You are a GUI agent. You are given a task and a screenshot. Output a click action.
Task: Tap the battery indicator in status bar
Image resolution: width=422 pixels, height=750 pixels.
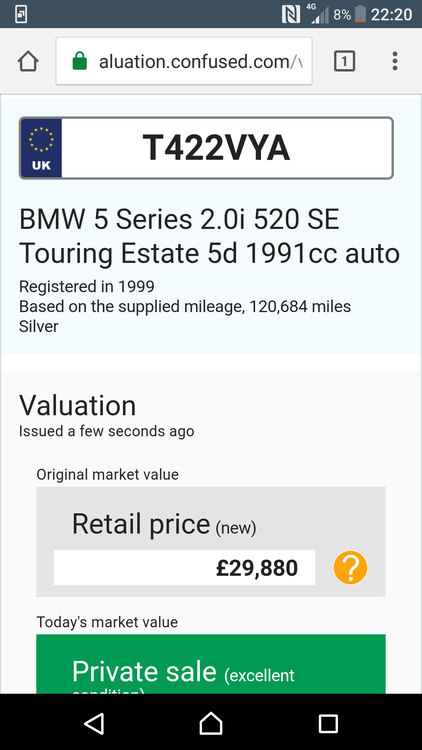(360, 14)
